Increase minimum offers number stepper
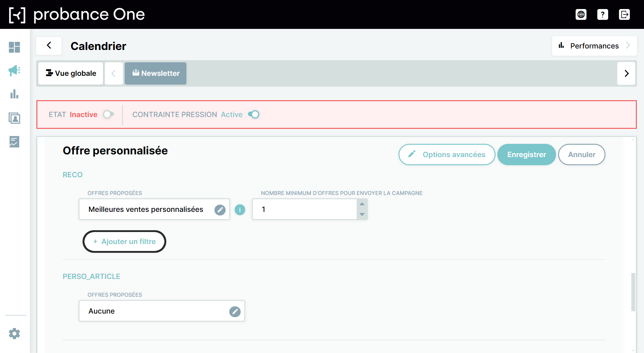 [362, 204]
